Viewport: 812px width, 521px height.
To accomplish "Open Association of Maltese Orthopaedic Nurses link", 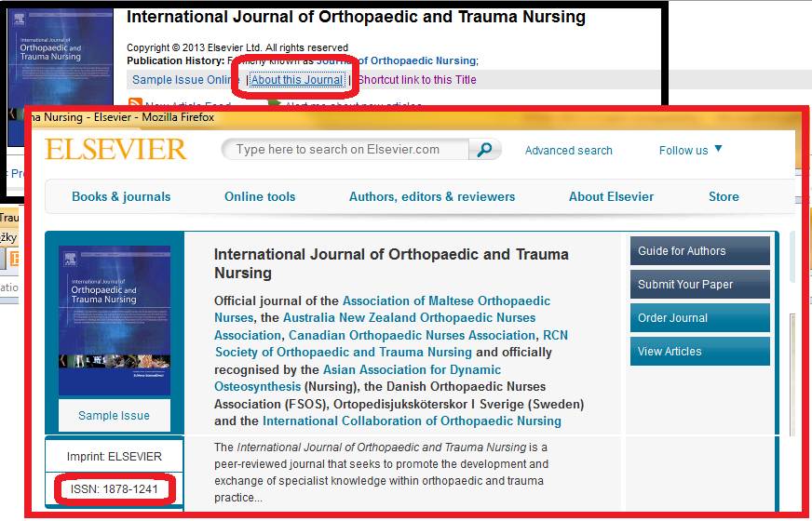I will (382, 309).
